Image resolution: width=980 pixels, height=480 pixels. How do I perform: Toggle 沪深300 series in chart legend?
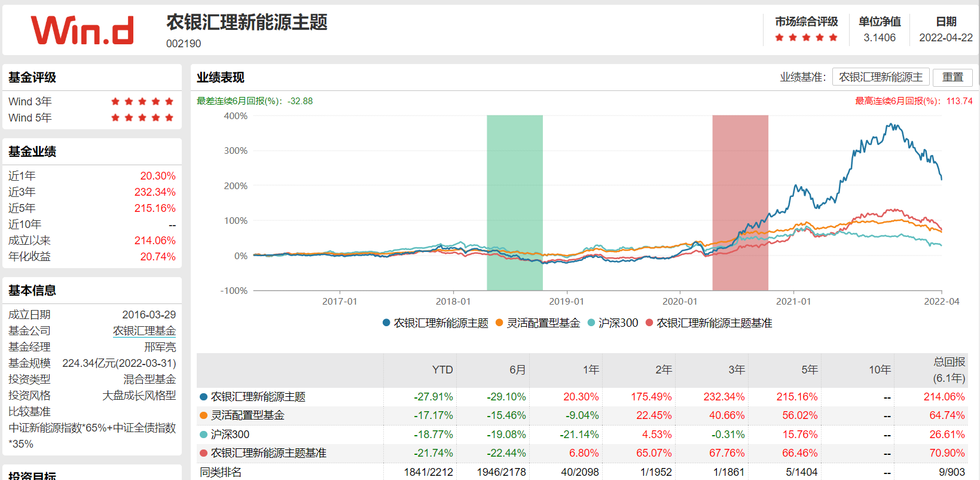pos(613,323)
